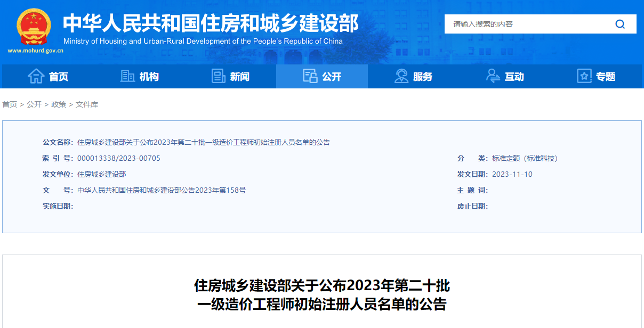Click the 机构 building icon in navigation
This screenshot has height=328, width=644.
click(x=127, y=76)
